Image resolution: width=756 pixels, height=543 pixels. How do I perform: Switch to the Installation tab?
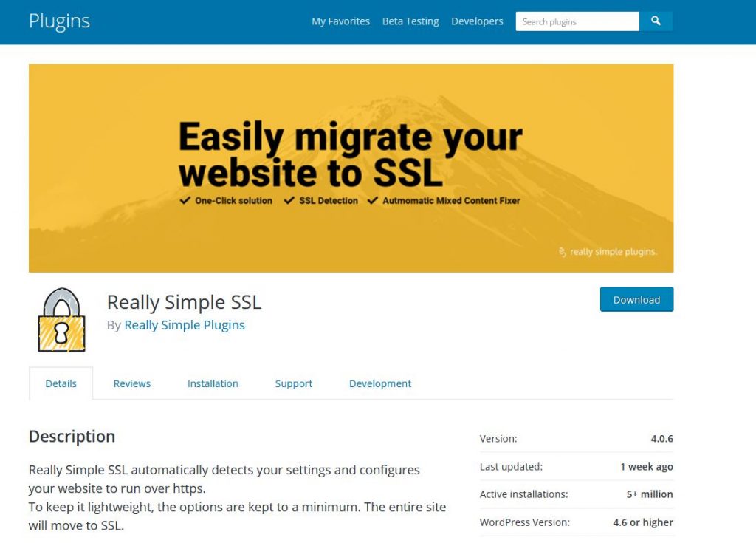(213, 383)
